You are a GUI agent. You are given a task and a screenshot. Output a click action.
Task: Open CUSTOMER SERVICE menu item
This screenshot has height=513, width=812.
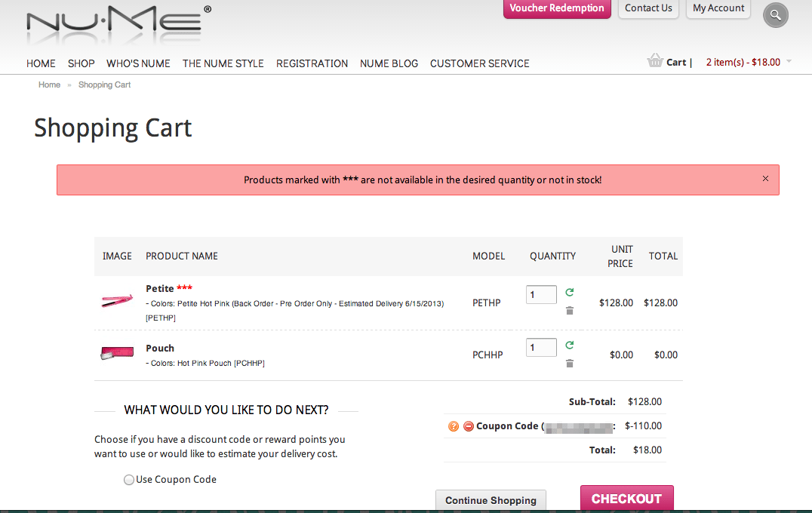(x=479, y=63)
